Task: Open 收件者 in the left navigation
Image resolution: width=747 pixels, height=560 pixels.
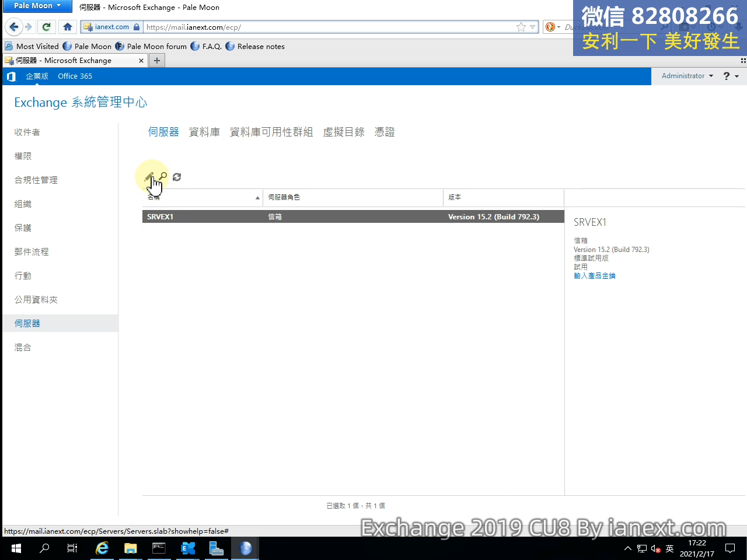Action: coord(27,132)
